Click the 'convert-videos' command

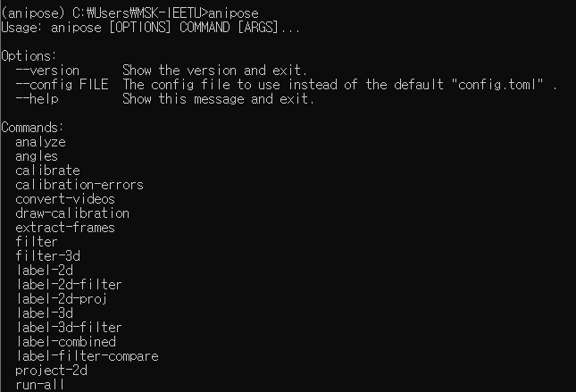[65, 199]
